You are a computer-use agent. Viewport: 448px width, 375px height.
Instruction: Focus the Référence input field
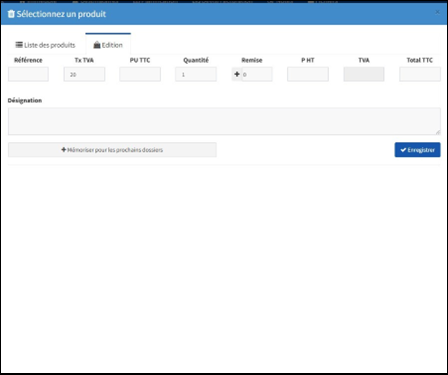28,74
